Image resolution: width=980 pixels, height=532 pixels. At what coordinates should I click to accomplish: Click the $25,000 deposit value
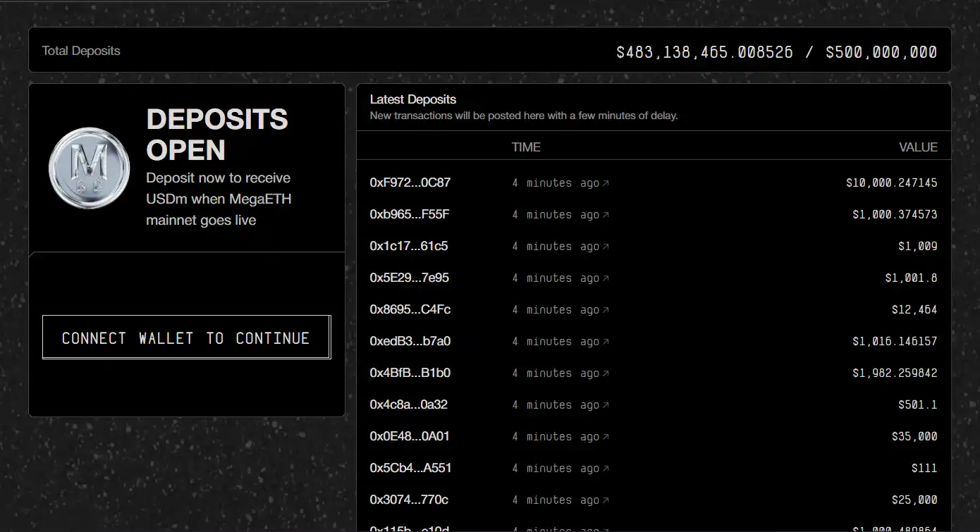tap(914, 500)
